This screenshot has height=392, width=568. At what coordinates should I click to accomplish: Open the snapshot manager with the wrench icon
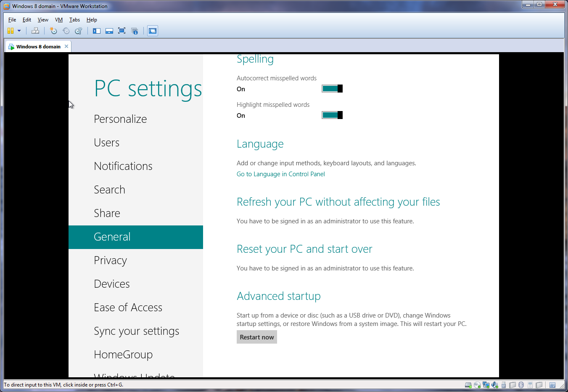pos(78,31)
